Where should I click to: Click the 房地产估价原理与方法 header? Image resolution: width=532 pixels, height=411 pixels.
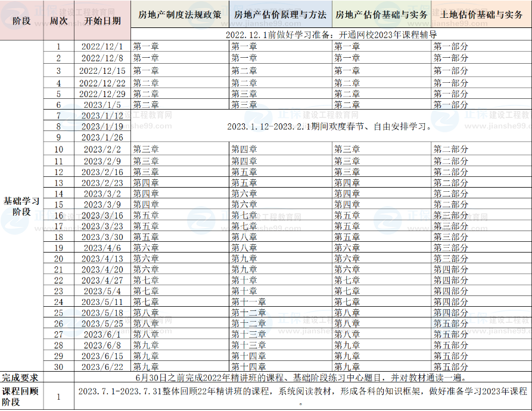280,15
